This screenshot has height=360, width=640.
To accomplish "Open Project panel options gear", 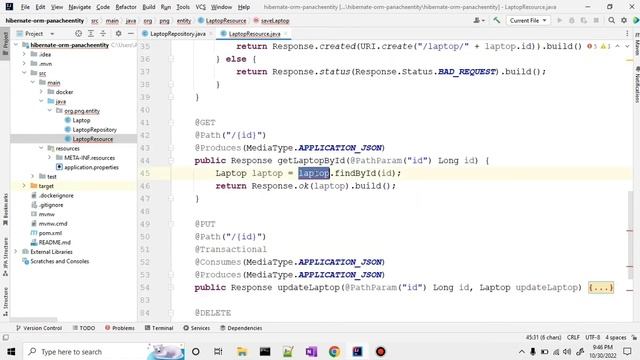I will pyautogui.click(x=118, y=33).
